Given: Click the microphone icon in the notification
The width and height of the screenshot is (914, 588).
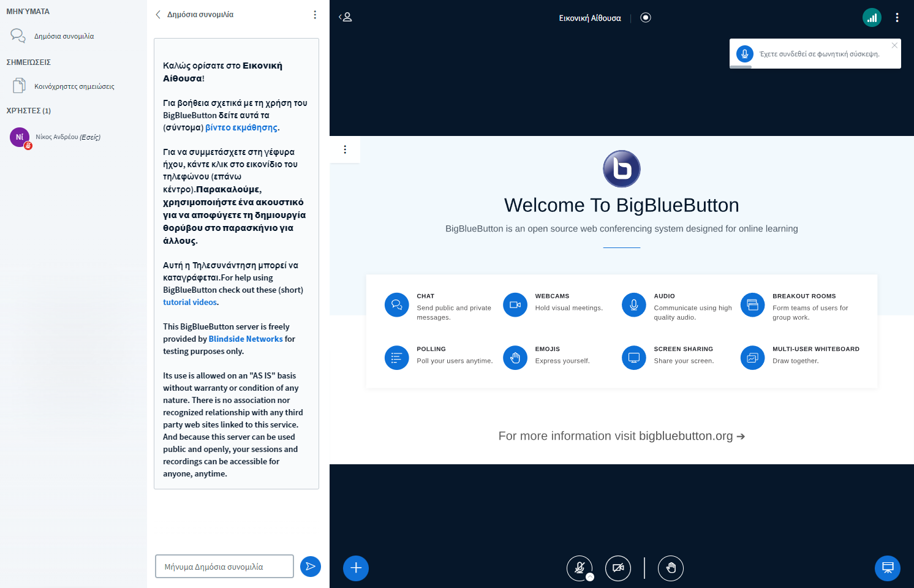Looking at the screenshot, I should 745,54.
